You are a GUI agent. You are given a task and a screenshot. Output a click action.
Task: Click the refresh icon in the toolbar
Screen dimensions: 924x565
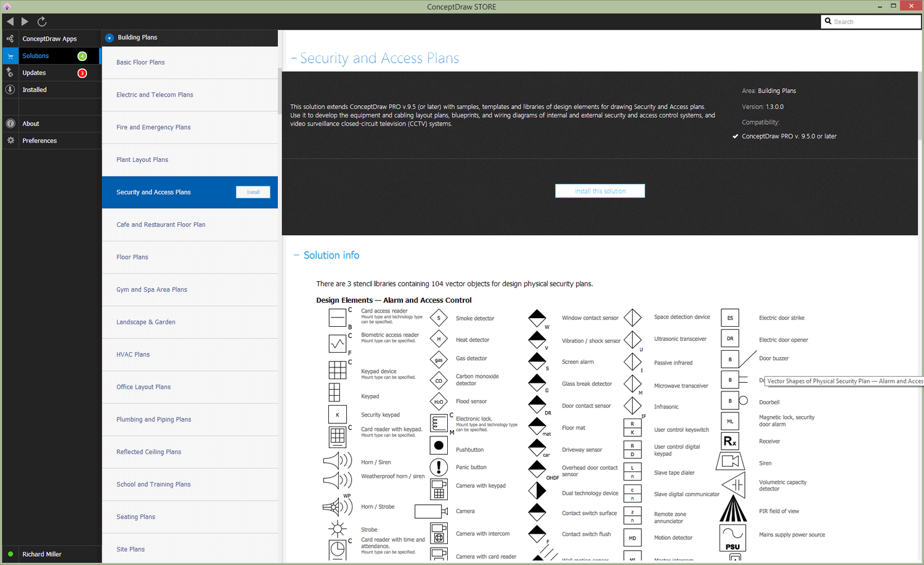point(42,22)
